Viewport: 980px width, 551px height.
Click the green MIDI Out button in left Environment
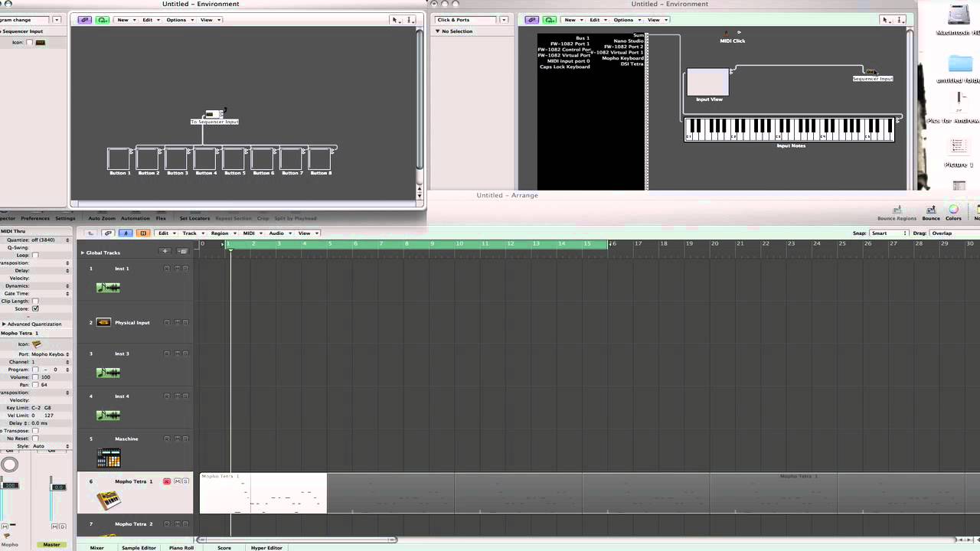(103, 20)
